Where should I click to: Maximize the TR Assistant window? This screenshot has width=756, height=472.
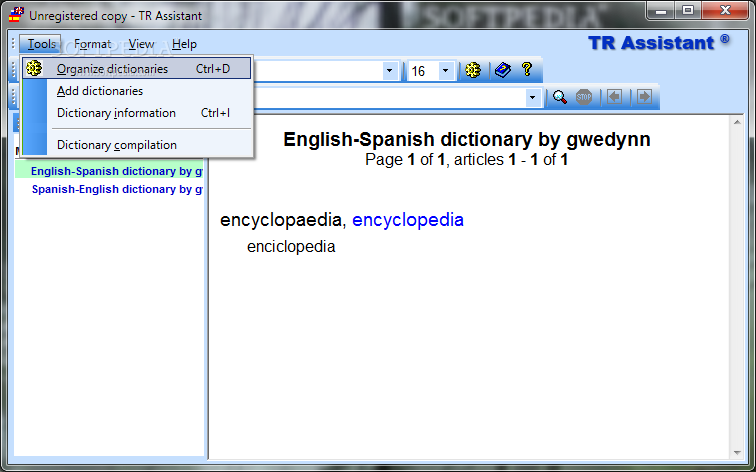pyautogui.click(x=688, y=10)
